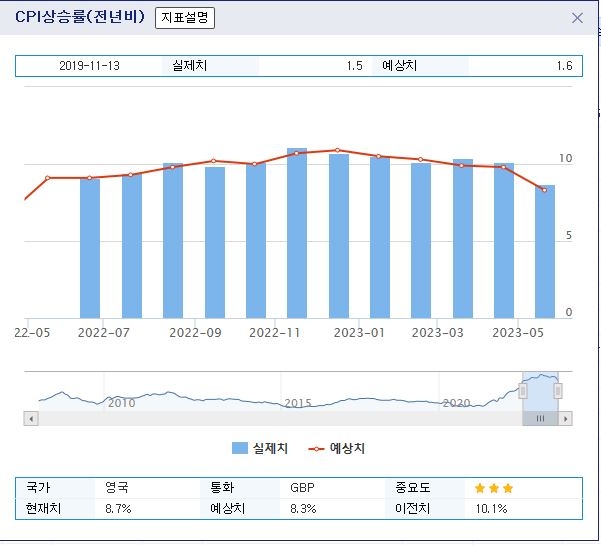Click the 2023-05 x-axis label
Image resolution: width=601 pixels, height=545 pixels.
[x=518, y=333]
